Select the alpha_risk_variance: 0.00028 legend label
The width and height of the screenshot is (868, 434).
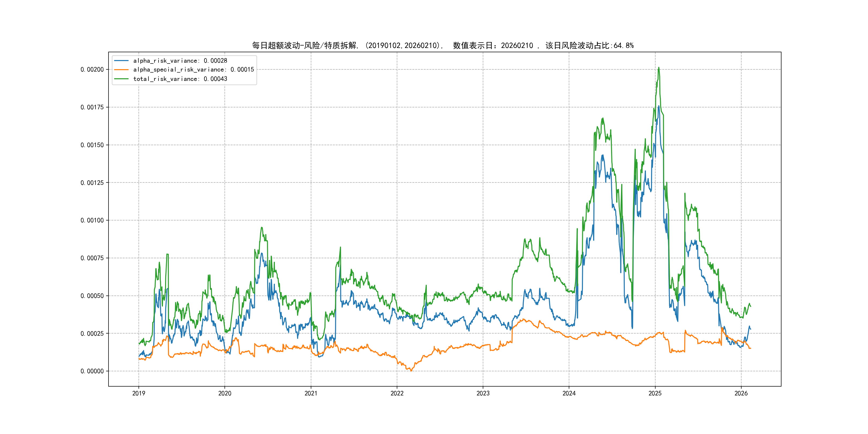(x=180, y=61)
